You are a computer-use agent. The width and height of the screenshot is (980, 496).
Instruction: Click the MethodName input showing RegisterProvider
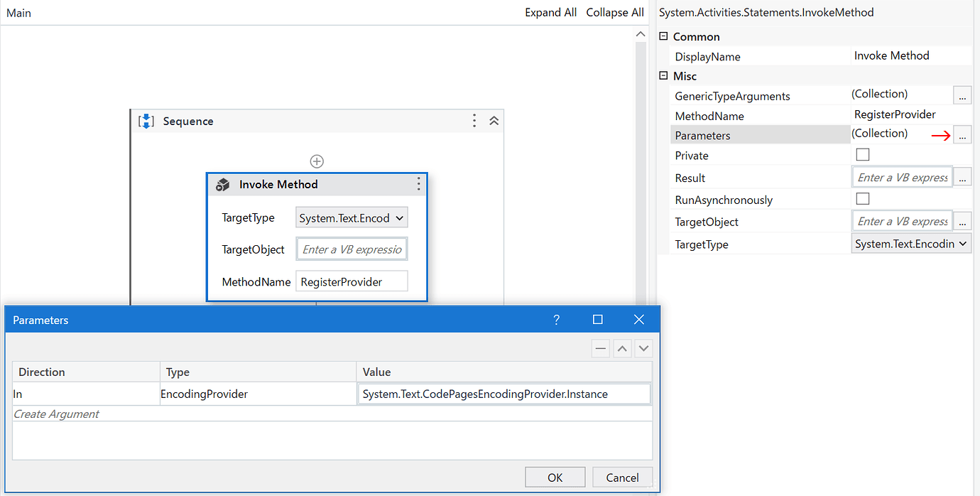352,281
